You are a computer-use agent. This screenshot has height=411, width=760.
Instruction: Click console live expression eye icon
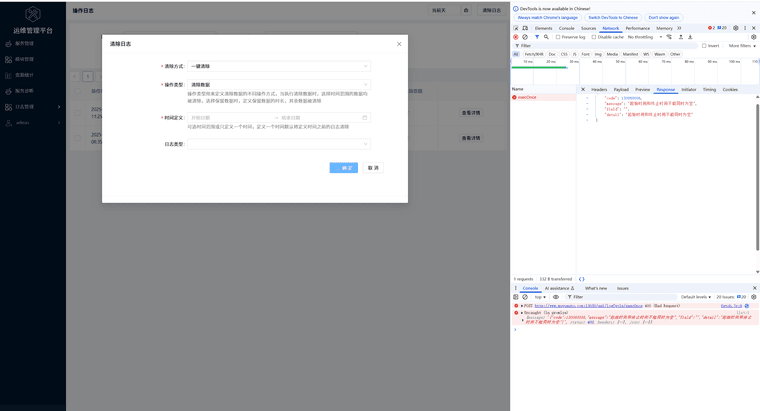(556, 297)
